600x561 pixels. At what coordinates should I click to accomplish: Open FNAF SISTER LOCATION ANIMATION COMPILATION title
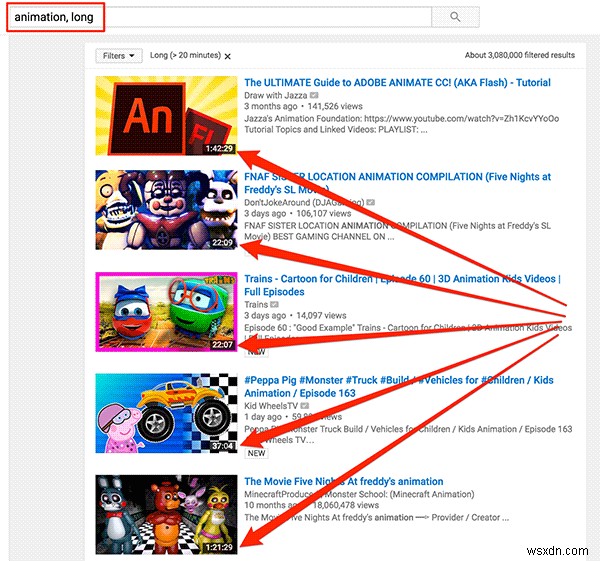(397, 183)
